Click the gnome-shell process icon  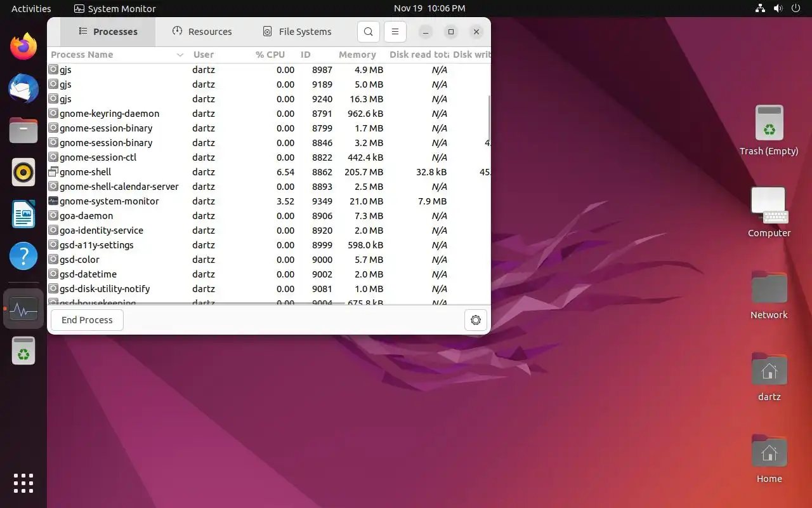point(53,172)
